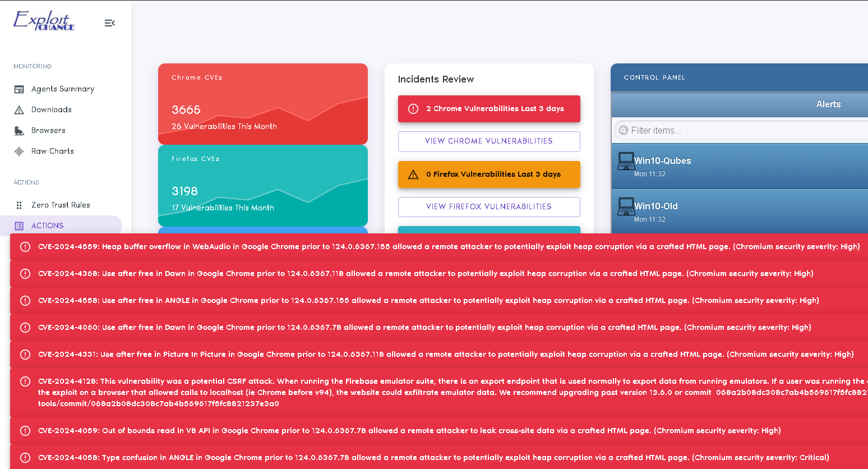Click the Alerts header in Control Panel
Screen dimensions: 868x469
pos(828,104)
